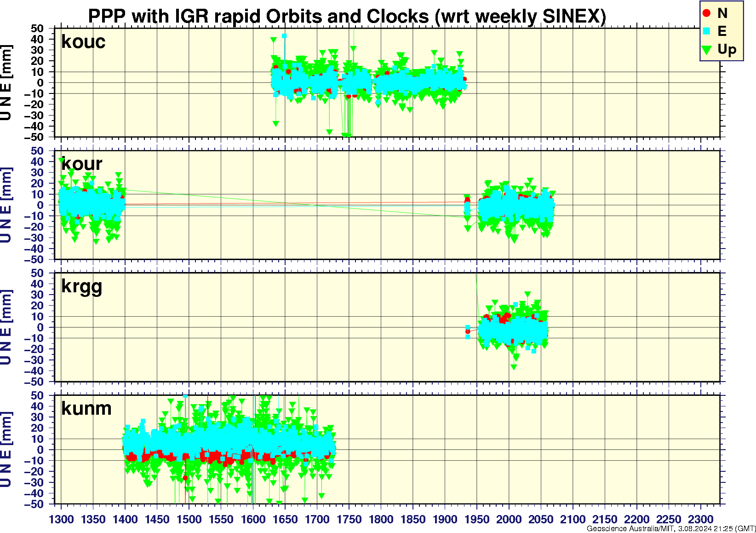Click the green Up legend triangle
Viewport: 756px width, 533px height.
[x=707, y=50]
